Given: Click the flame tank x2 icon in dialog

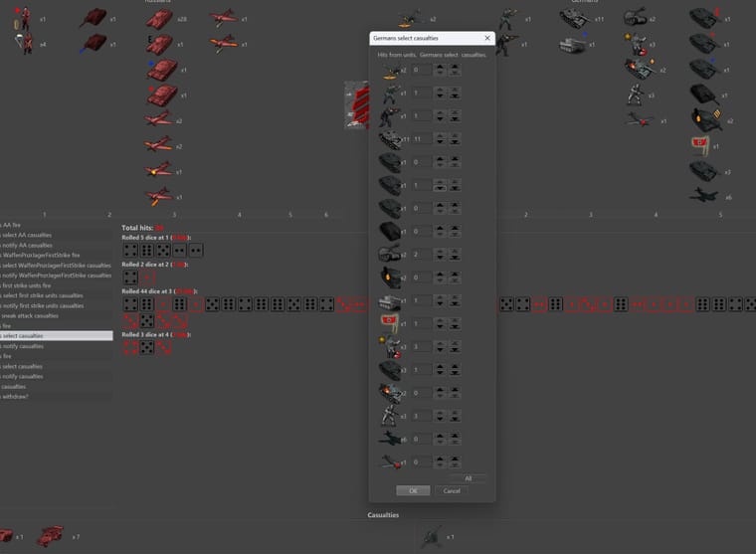Looking at the screenshot, I should click(x=391, y=277).
